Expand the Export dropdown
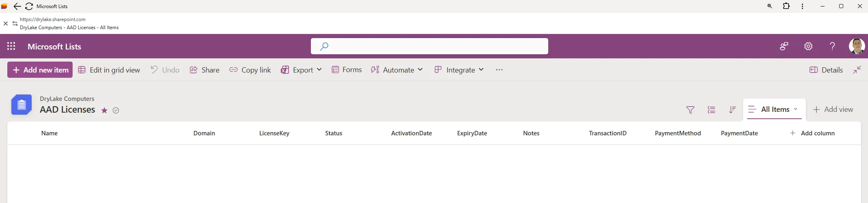 (x=301, y=70)
